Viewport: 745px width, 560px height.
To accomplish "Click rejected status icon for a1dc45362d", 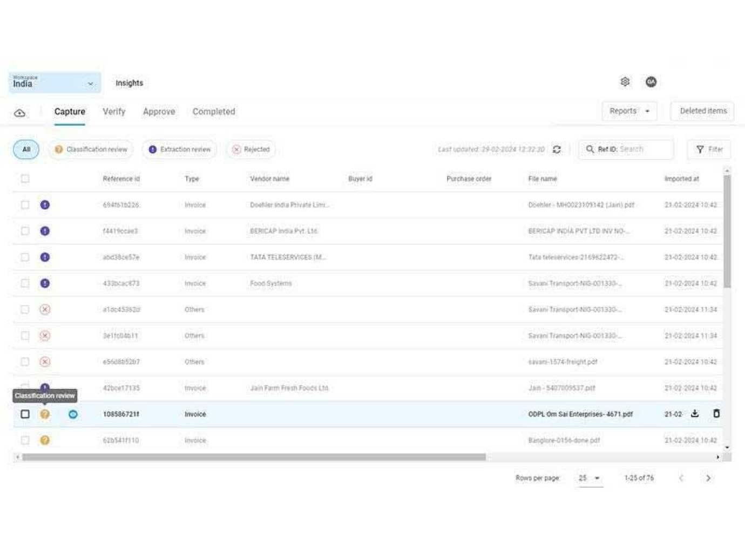I will [45, 310].
